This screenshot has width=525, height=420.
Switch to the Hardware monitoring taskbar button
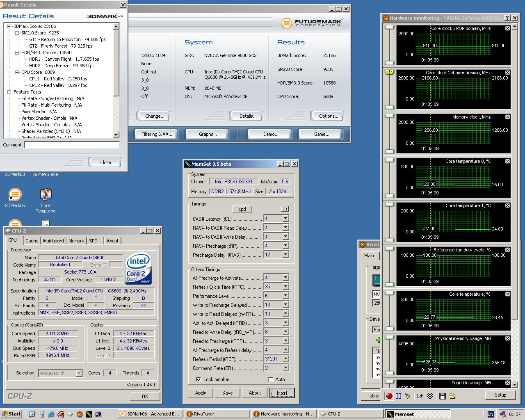[x=284, y=414]
